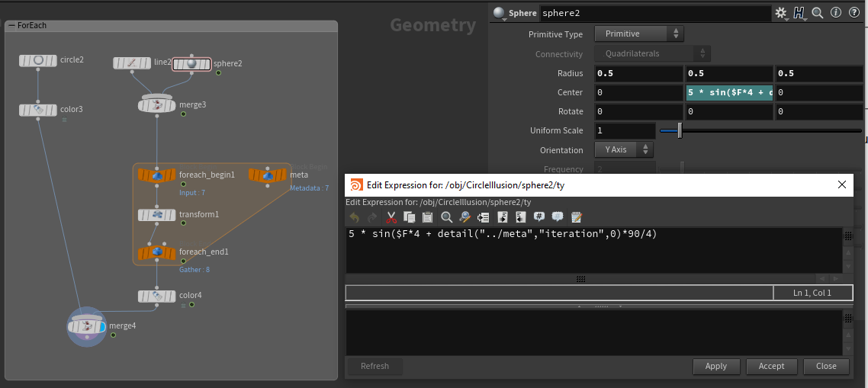Click the parameter search magnifier icon
This screenshot has height=388, width=868.
[x=817, y=13]
